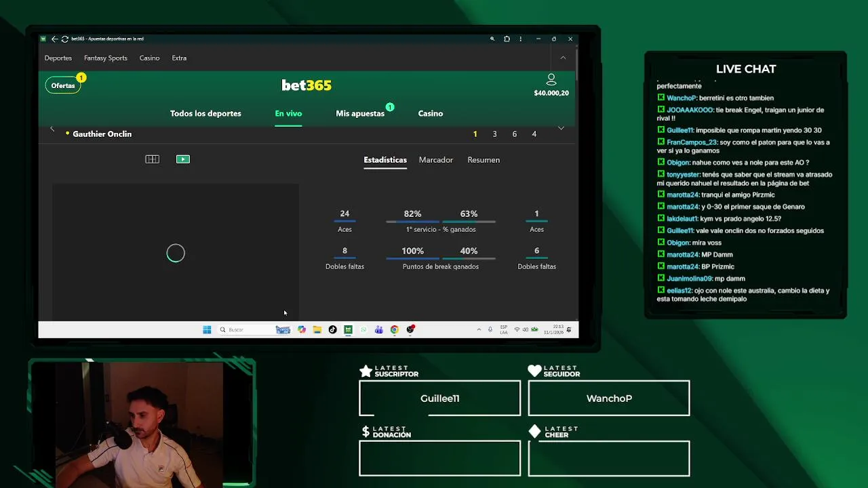Select the En vivo tab
This screenshot has width=868, height=488.
coord(288,113)
